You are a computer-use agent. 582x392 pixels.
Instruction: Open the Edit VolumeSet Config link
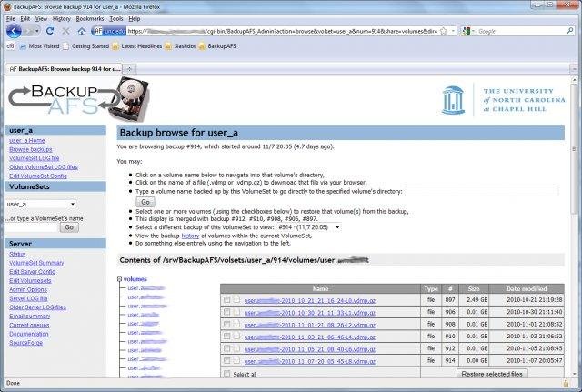[38, 176]
